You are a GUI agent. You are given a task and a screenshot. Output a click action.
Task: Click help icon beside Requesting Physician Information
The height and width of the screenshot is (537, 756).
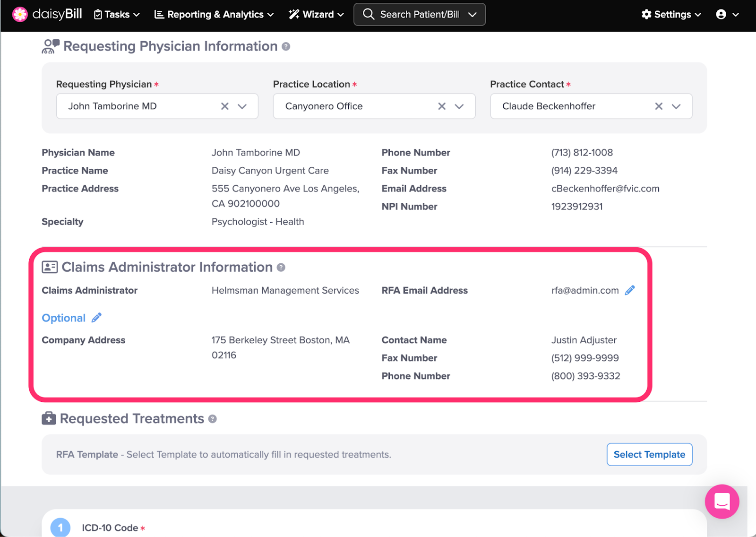286,46
